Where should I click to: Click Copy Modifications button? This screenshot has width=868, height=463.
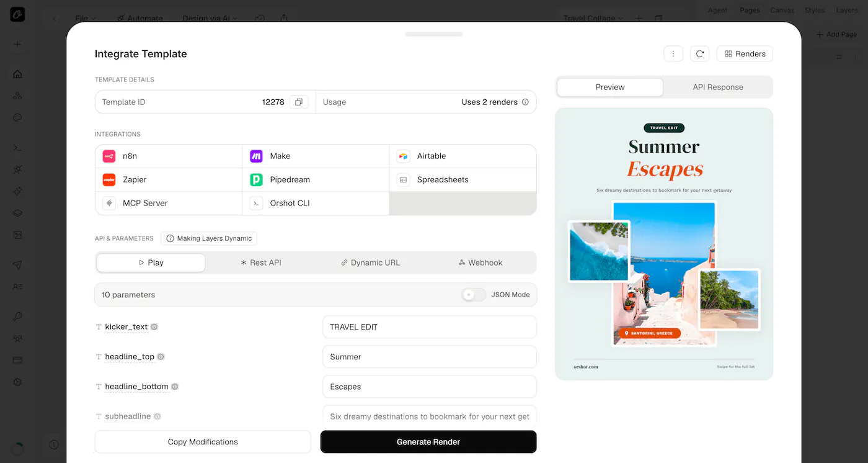point(203,442)
